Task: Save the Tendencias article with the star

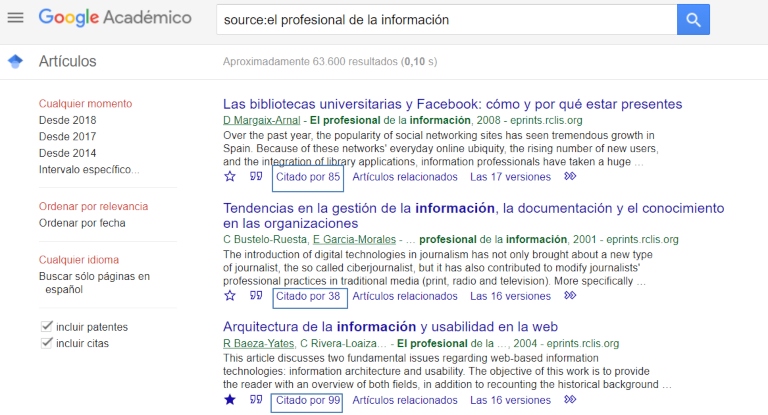Action: tap(230, 295)
